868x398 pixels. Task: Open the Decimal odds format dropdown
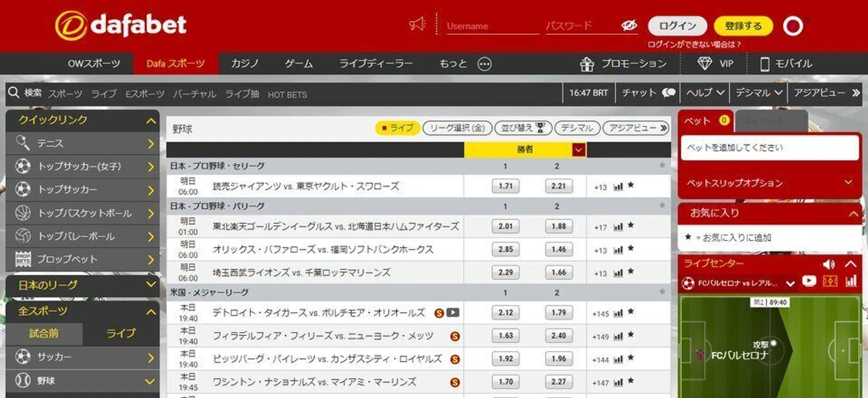[758, 93]
